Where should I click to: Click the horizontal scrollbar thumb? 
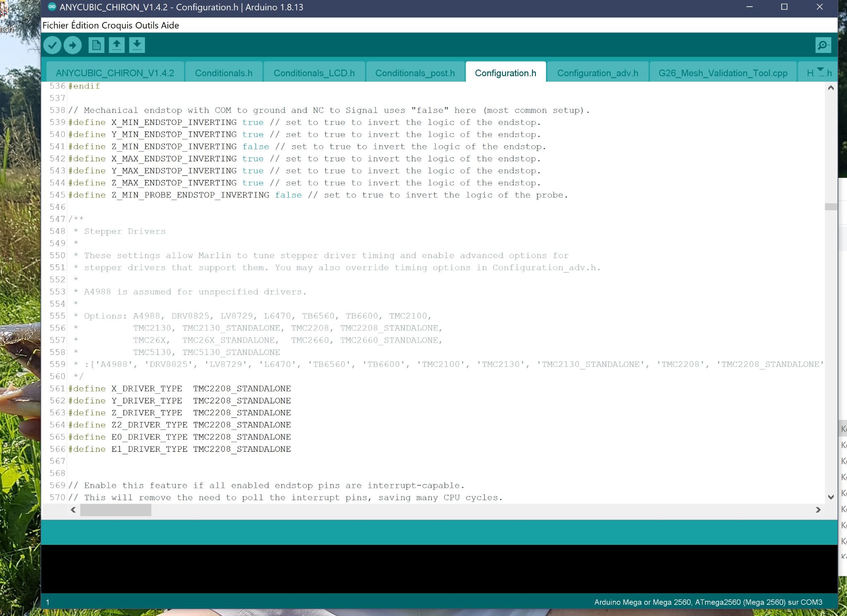[116, 510]
